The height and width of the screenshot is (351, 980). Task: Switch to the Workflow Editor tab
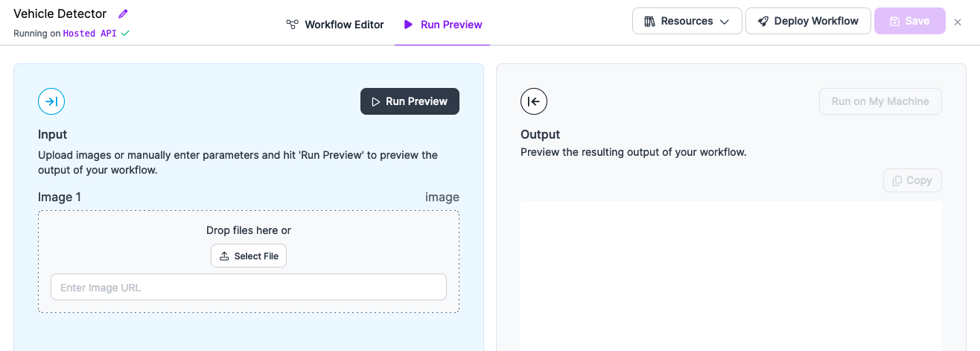(x=335, y=25)
